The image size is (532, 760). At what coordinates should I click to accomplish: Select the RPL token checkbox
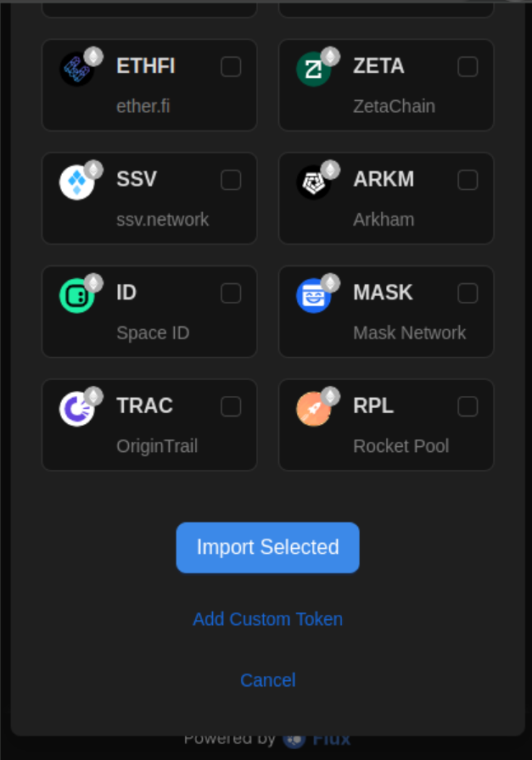coord(468,406)
